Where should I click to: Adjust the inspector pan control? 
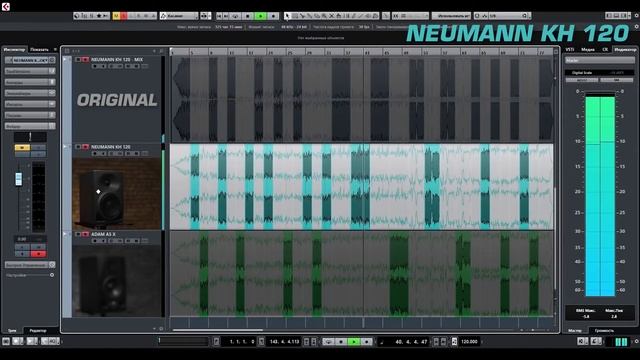[x=30, y=137]
